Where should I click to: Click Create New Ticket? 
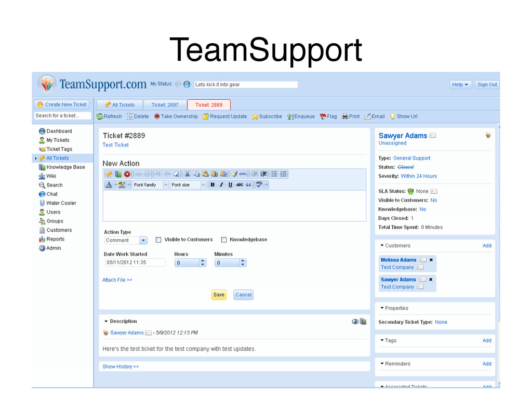(x=62, y=104)
